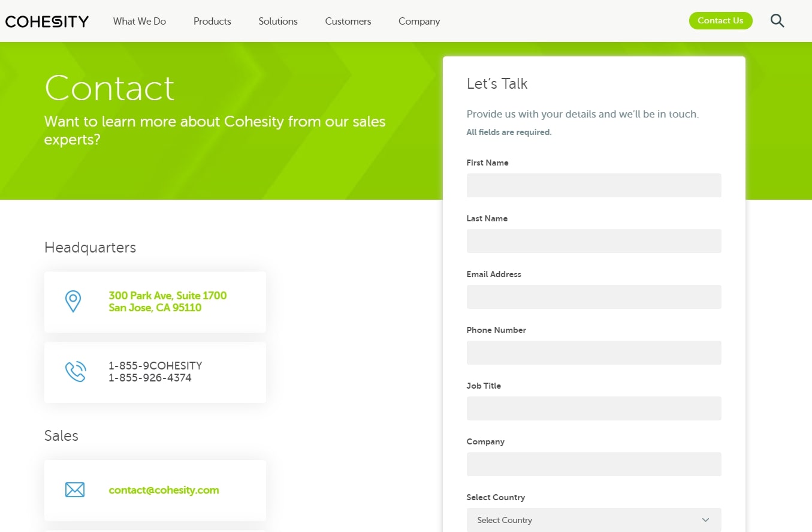Open the search magnifier icon
The width and height of the screenshot is (812, 532).
click(777, 21)
